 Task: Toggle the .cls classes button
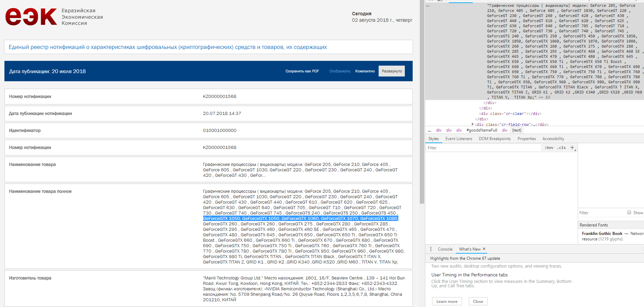[562, 148]
